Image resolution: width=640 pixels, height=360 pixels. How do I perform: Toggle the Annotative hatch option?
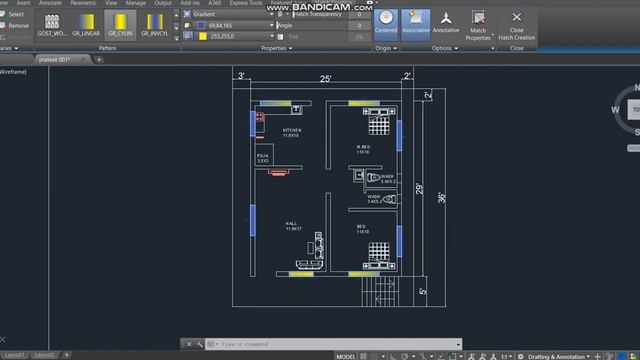pos(446,24)
